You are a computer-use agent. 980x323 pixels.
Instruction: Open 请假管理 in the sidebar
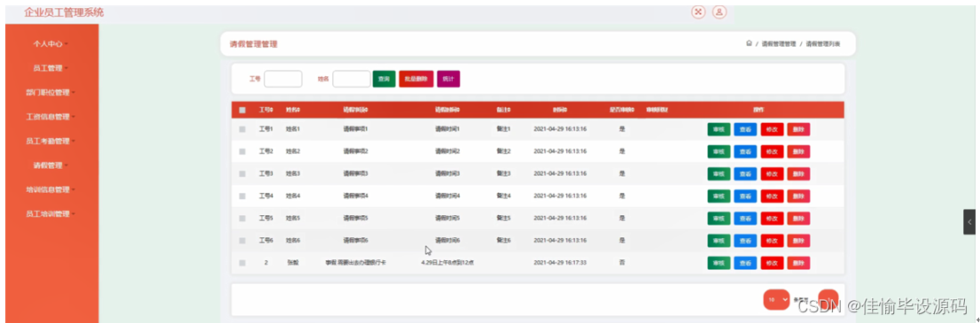[x=50, y=165]
